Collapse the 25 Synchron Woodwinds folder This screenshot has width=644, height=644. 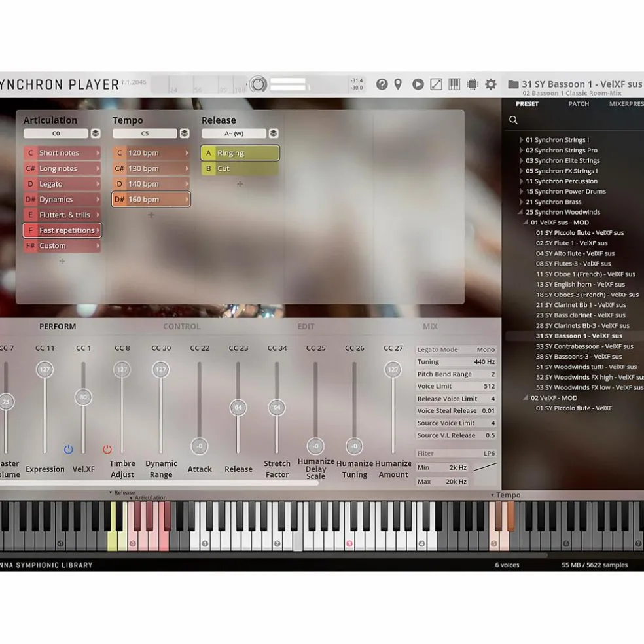520,212
